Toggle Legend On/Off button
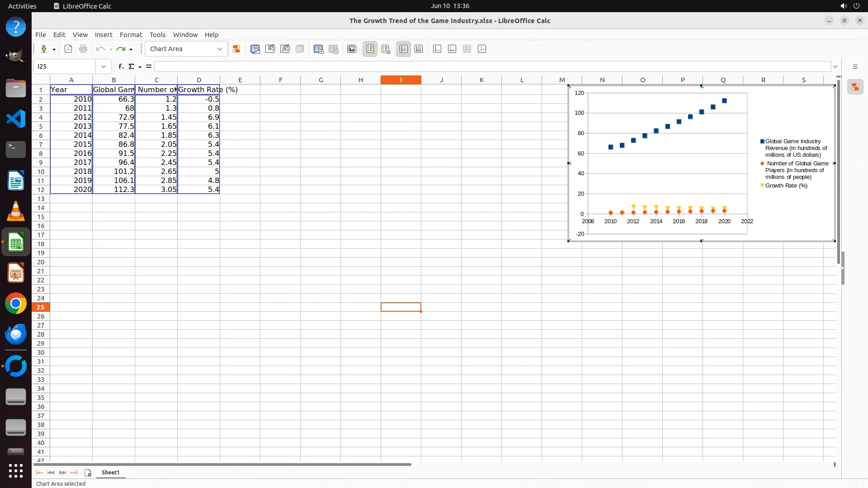 370,49
